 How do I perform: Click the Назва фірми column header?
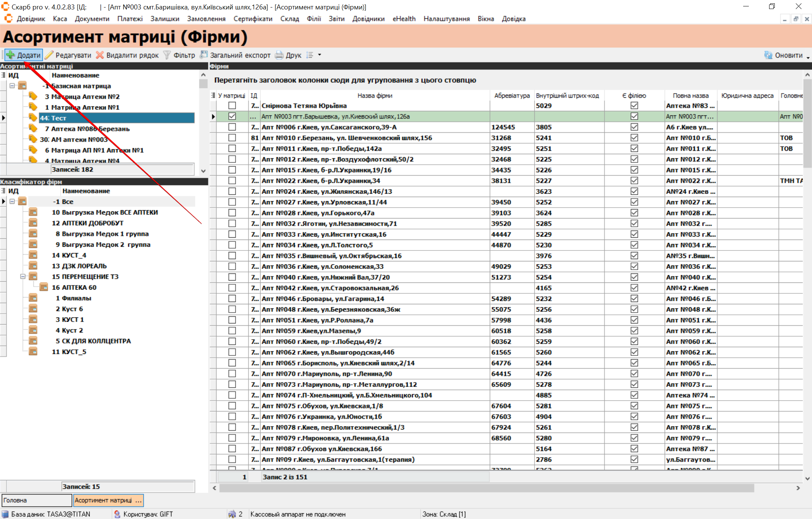click(375, 96)
